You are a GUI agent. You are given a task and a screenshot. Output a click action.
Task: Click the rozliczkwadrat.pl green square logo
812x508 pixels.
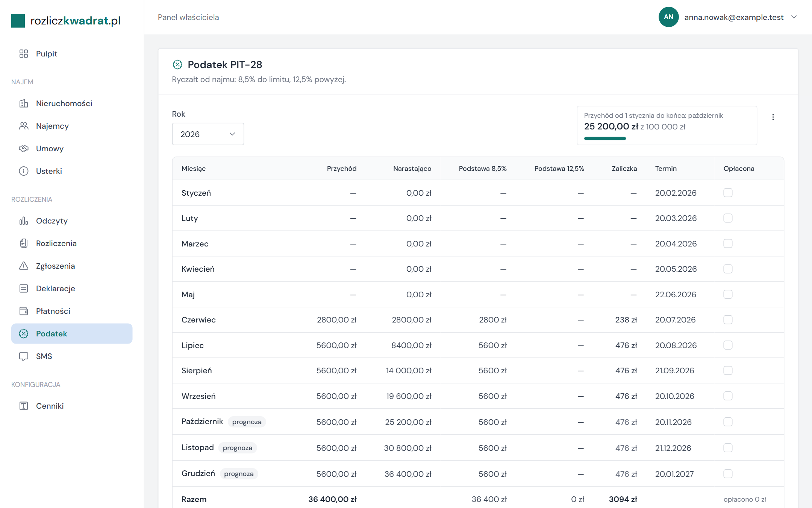(18, 21)
